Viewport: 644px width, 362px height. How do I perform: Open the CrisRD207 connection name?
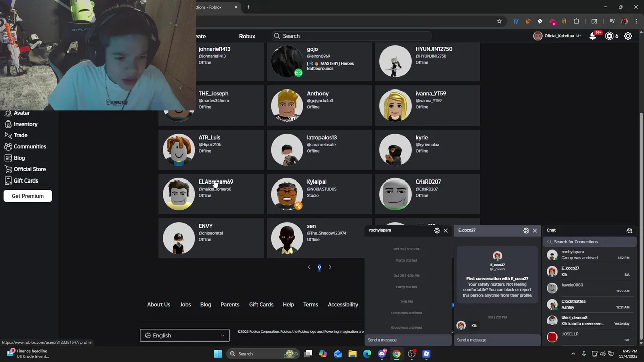coord(428,182)
